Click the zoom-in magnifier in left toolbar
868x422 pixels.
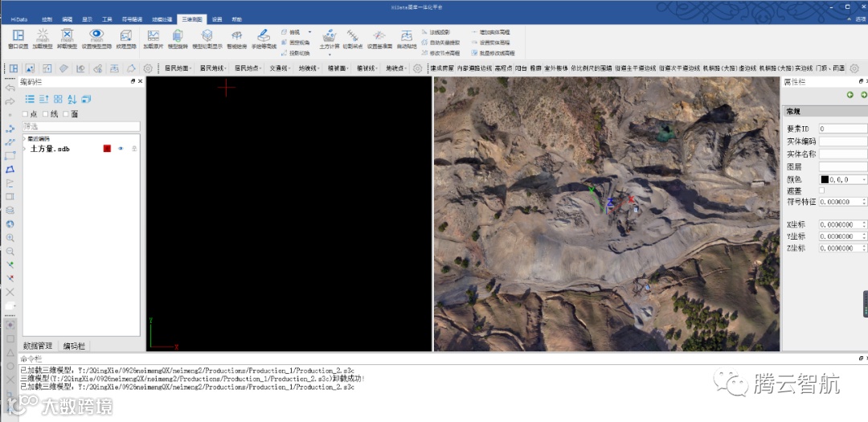tap(10, 238)
